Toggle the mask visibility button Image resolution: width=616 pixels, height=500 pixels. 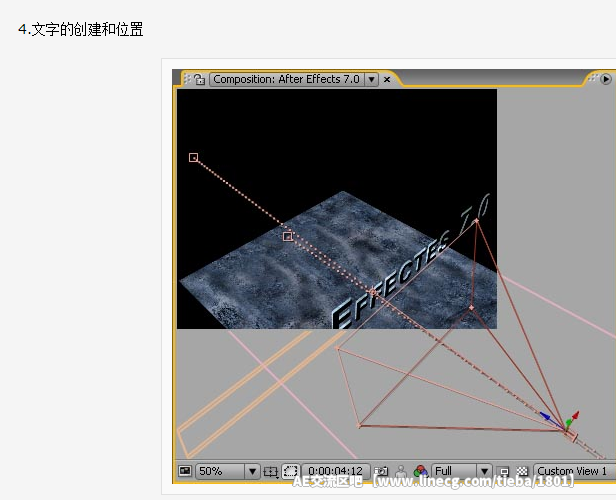[290, 471]
